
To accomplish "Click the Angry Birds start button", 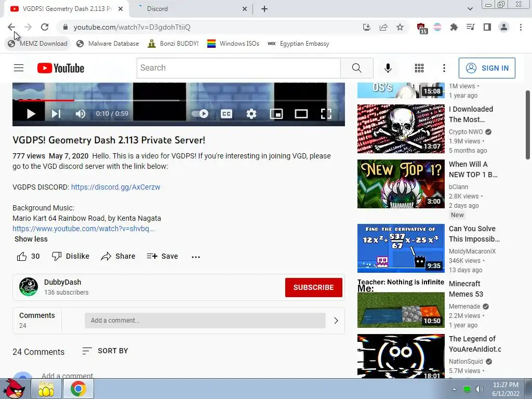I will coord(14,389).
